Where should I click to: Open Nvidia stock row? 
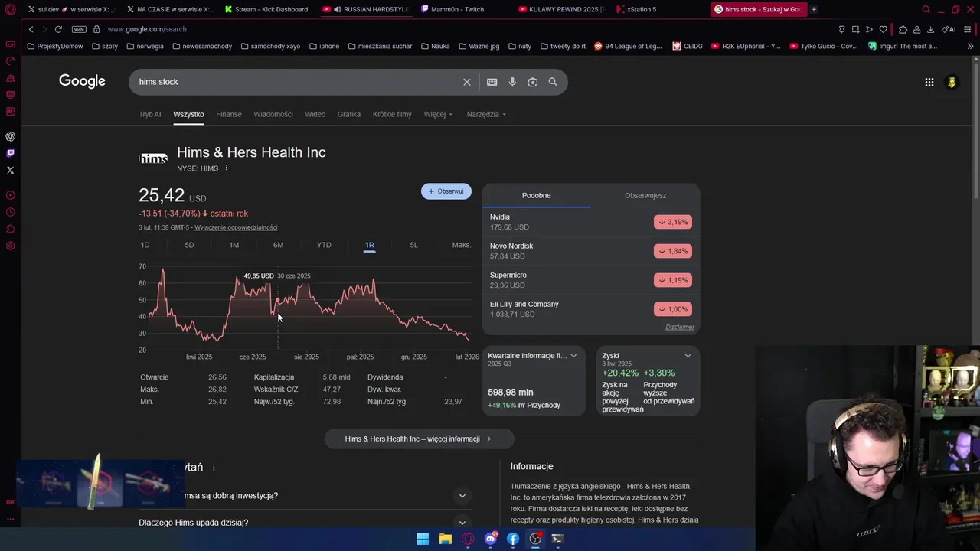pos(590,222)
